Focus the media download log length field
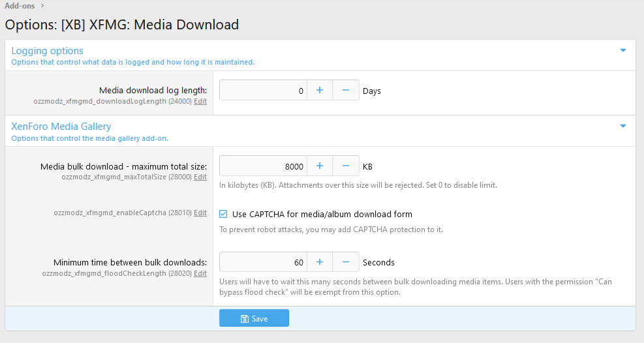Viewport: 644px width, 343px height. click(x=263, y=91)
